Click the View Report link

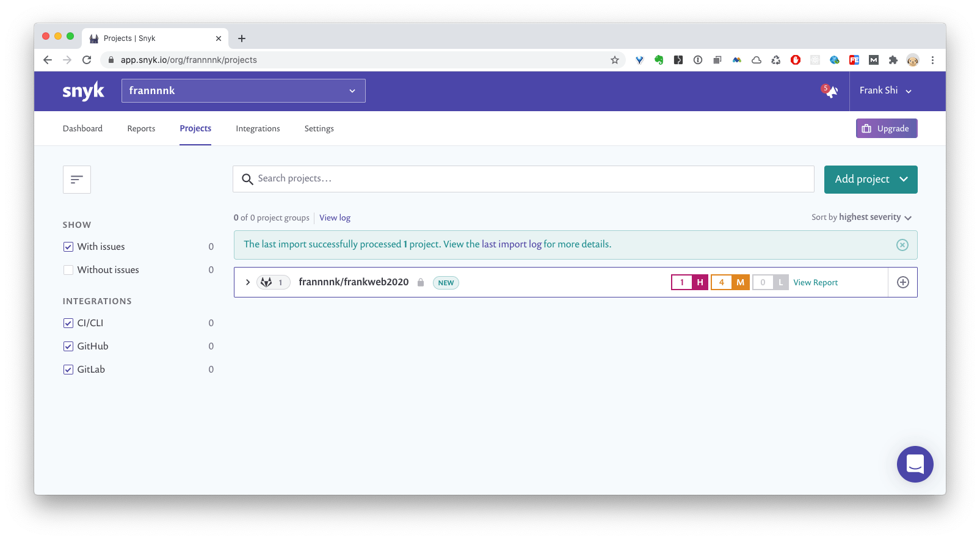coord(815,282)
